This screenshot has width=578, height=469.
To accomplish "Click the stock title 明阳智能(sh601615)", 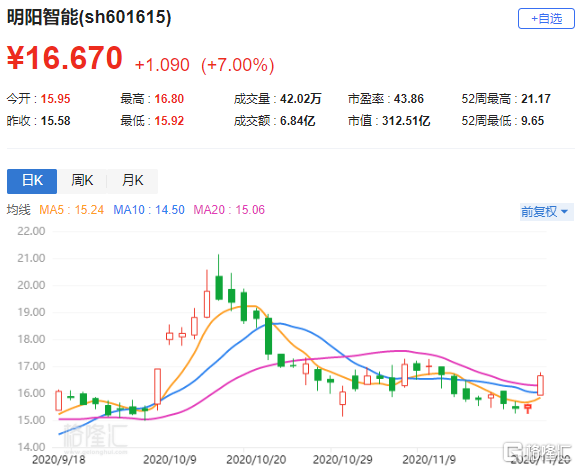I will [x=89, y=17].
